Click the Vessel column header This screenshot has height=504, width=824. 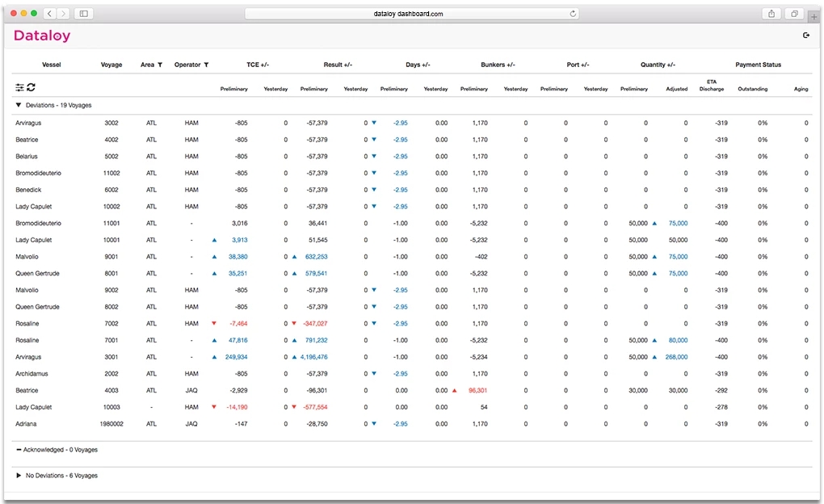pyautogui.click(x=52, y=65)
